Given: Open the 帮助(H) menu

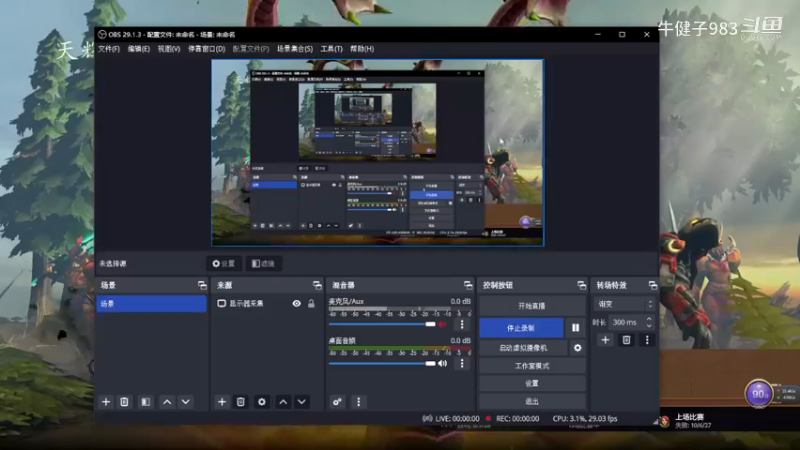Looking at the screenshot, I should (x=362, y=49).
